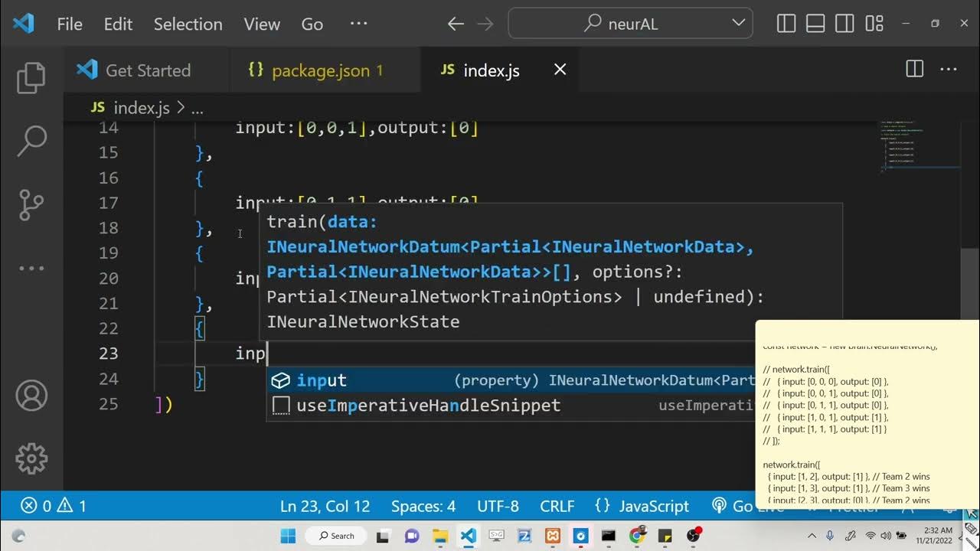Open the Search view in activity bar
The image size is (980, 551).
pyautogui.click(x=31, y=141)
